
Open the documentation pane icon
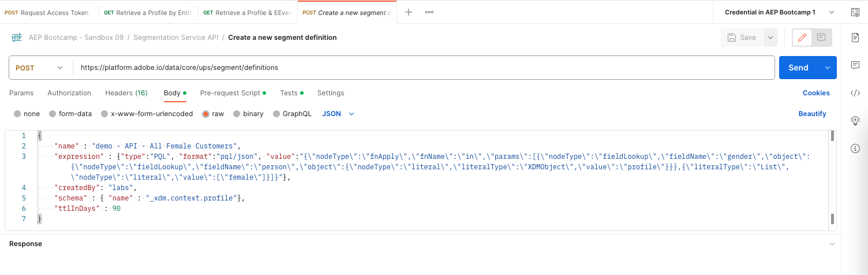(855, 38)
